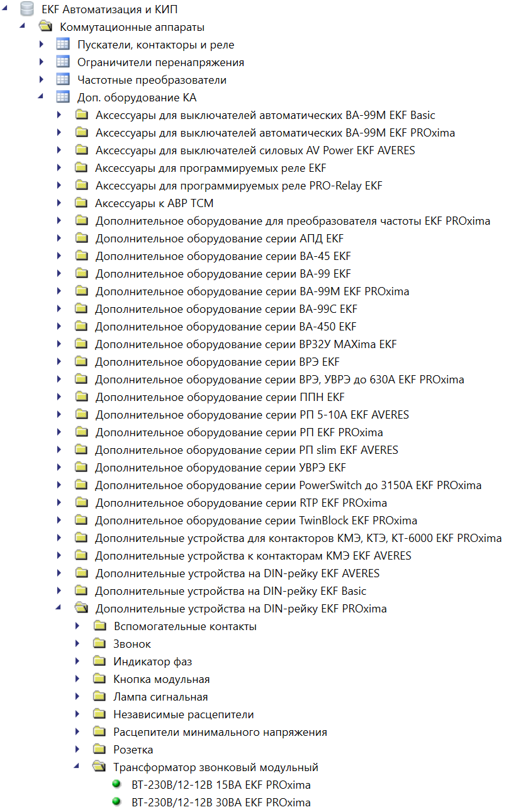Click the folder icon for серии TwinBlock EKF PROxima
Screen dimensions: 521x812
coord(81,521)
